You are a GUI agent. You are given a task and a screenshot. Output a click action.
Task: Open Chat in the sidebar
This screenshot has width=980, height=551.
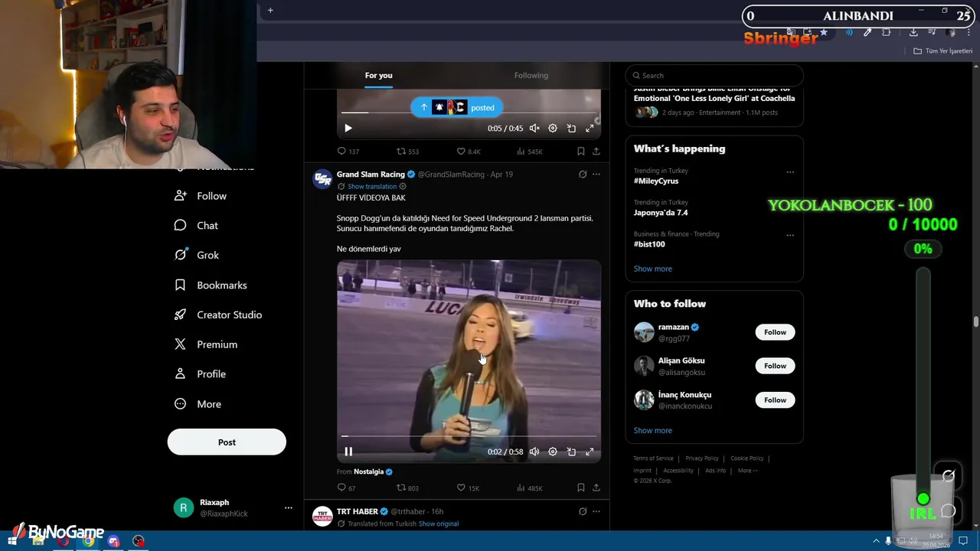[196, 226]
